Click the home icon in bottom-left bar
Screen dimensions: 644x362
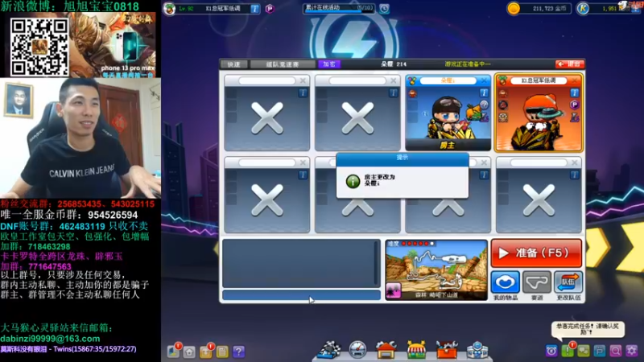pos(189,352)
